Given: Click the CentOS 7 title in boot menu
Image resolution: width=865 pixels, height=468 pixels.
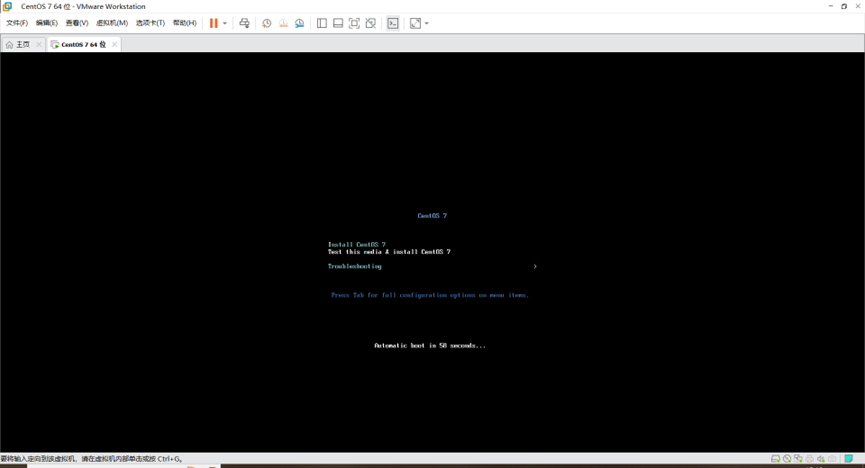Looking at the screenshot, I should click(x=432, y=216).
